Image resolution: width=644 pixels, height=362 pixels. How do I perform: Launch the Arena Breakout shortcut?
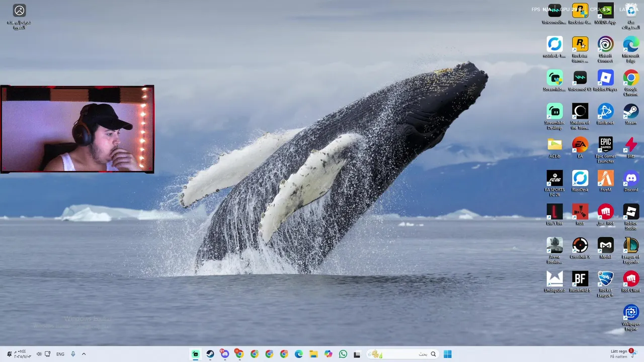(x=554, y=251)
